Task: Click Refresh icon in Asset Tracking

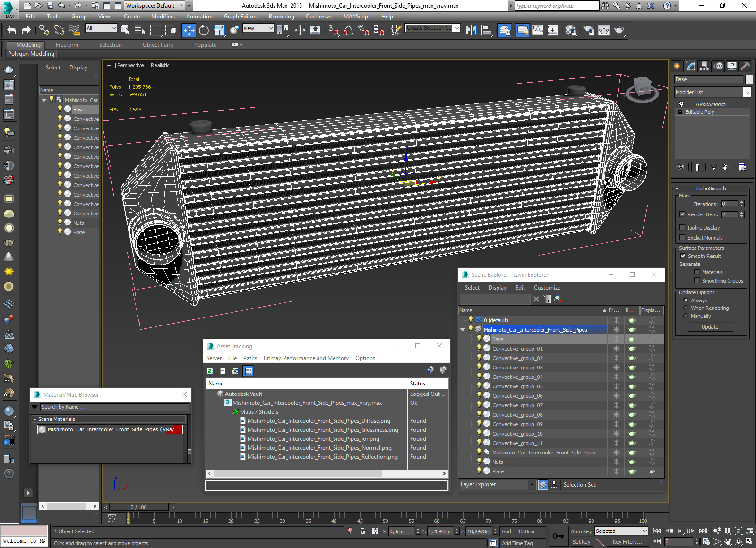Action: (x=210, y=371)
